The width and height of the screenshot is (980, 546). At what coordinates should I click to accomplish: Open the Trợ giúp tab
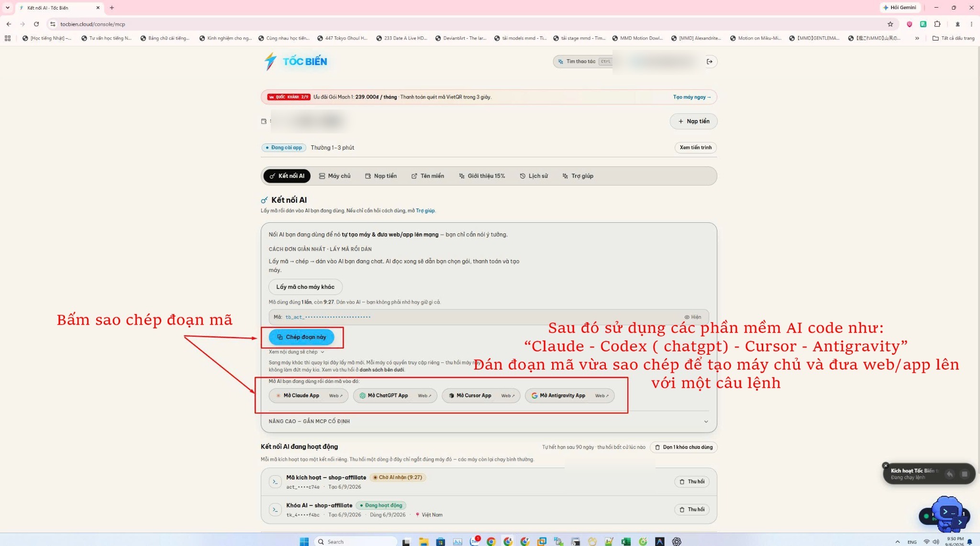(x=578, y=176)
